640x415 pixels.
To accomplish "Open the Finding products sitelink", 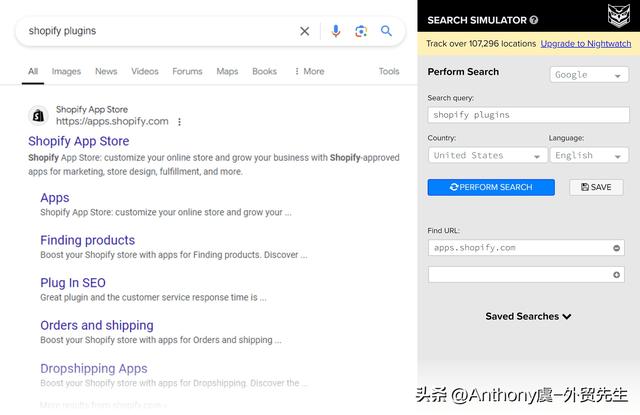I will (x=87, y=240).
